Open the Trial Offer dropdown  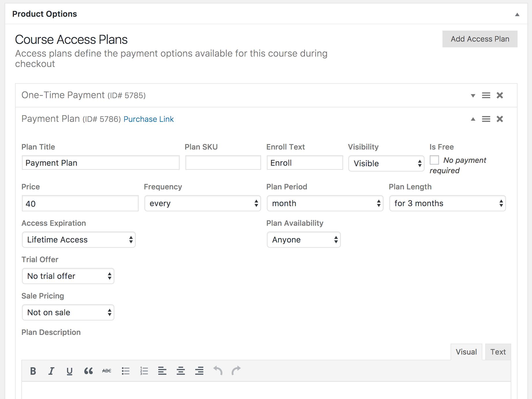[x=68, y=276]
